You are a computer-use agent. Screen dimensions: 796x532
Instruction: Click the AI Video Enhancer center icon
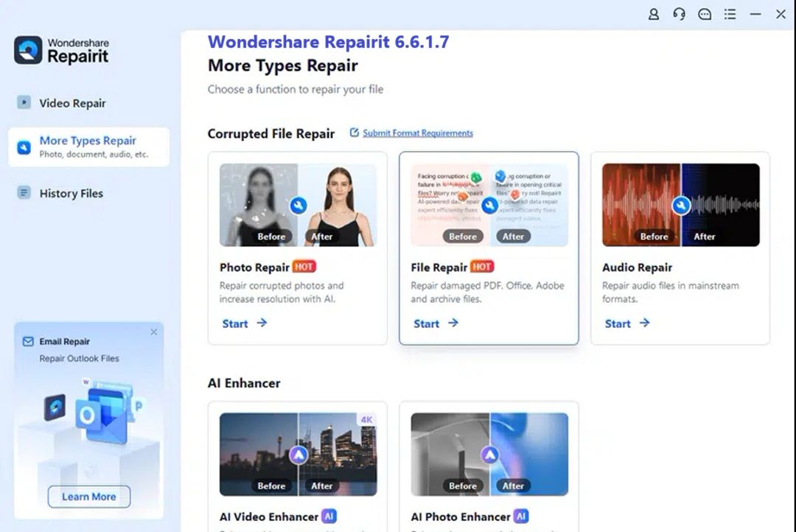[298, 455]
